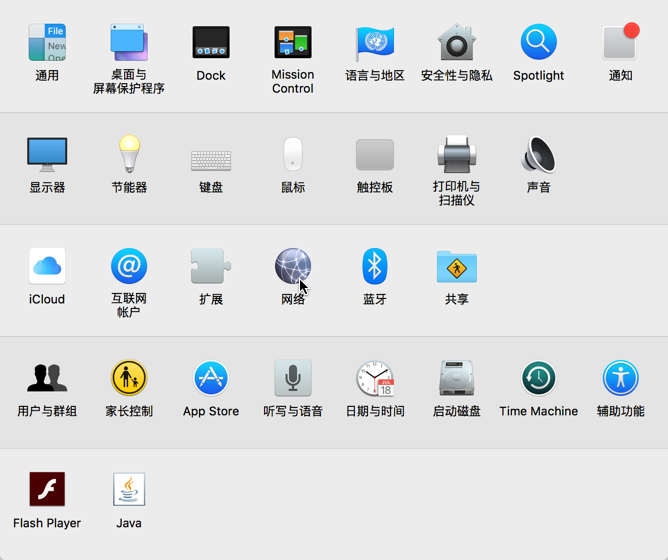Image resolution: width=668 pixels, height=560 pixels.
Task: Open 蓝牙 (Bluetooth) preferences
Action: click(374, 266)
